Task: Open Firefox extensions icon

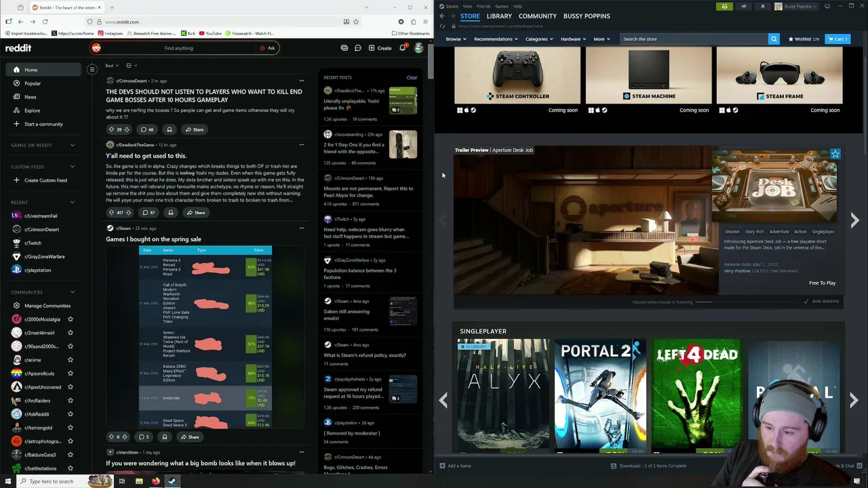Action: (413, 22)
